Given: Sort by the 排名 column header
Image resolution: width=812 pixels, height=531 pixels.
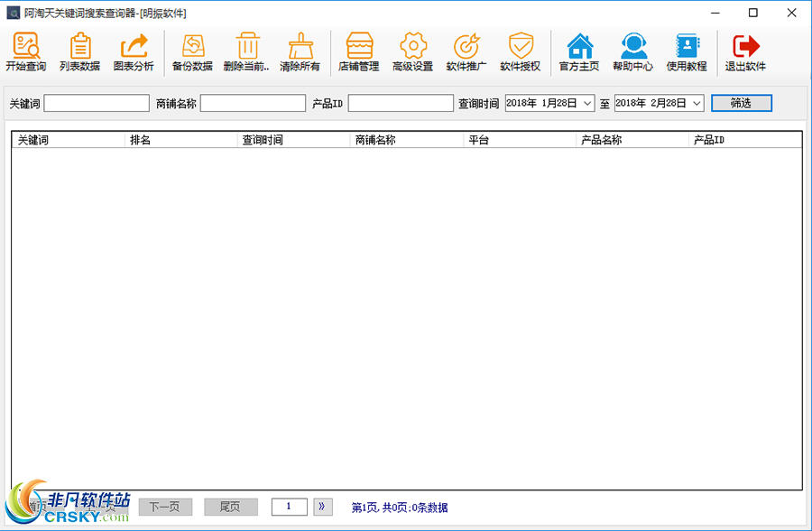Looking at the screenshot, I should (x=180, y=140).
